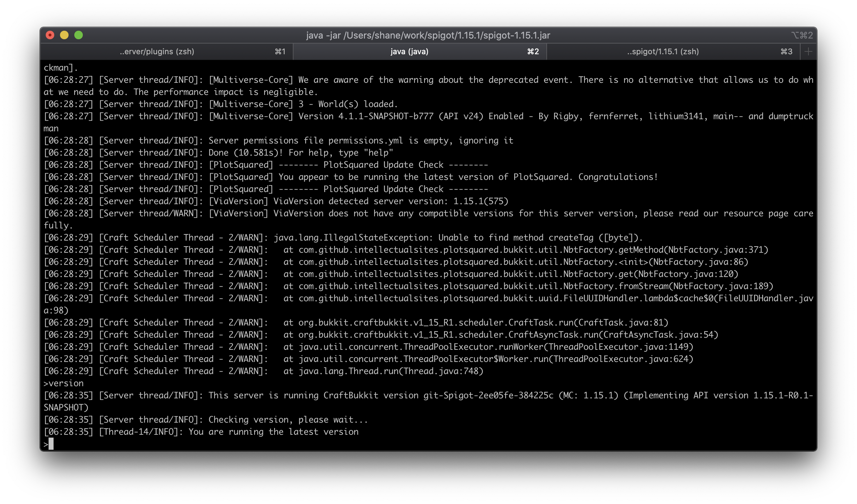Close the terminal window with red button
The image size is (857, 504).
coord(50,35)
